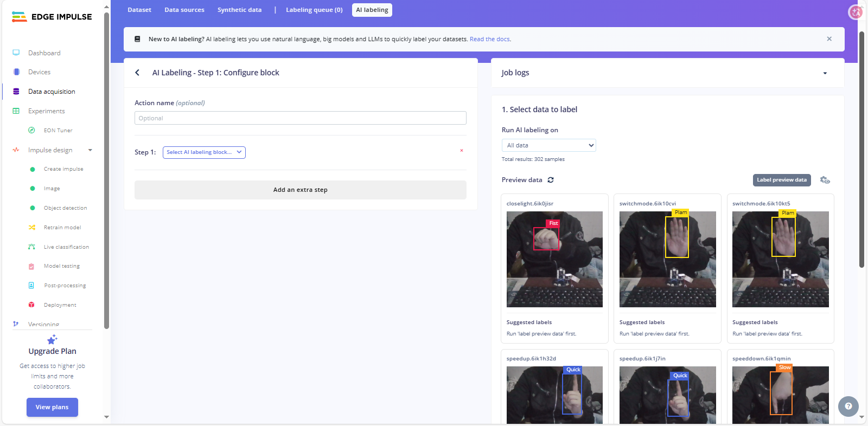The height and width of the screenshot is (426, 868).
Task: Click Add an extra step button
Action: 301,190
